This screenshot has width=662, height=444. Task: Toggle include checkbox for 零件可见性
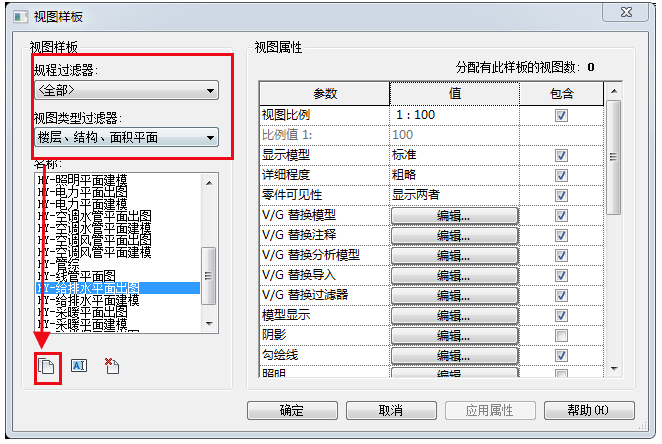coord(561,195)
